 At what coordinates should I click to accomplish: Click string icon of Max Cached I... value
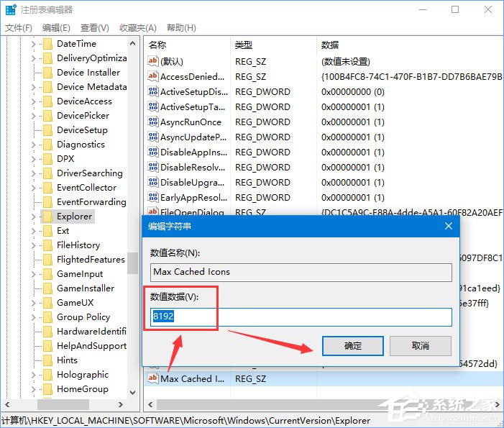(x=152, y=378)
